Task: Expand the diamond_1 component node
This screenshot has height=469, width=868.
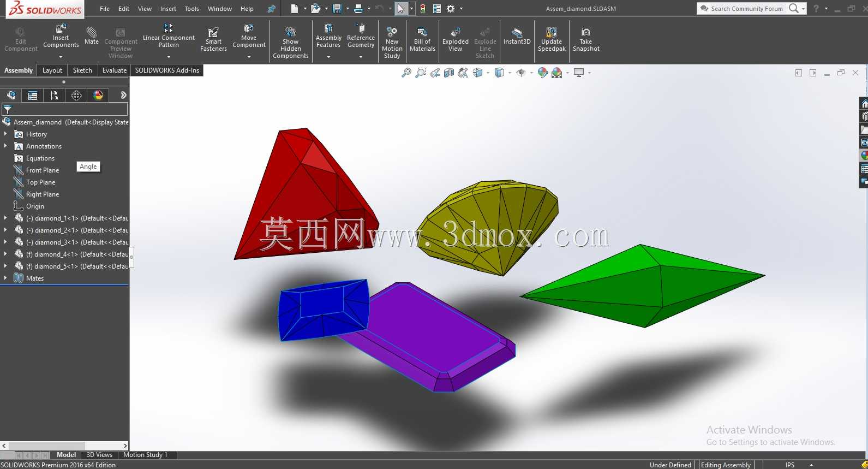Action: pyautogui.click(x=5, y=218)
